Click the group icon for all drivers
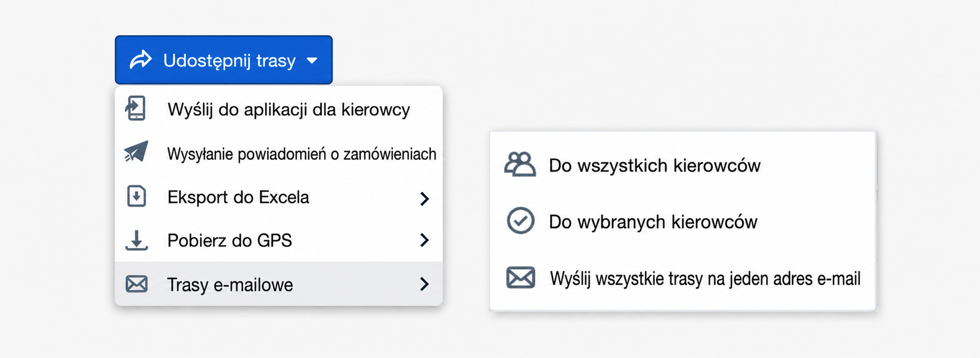The height and width of the screenshot is (358, 980). tap(520, 164)
